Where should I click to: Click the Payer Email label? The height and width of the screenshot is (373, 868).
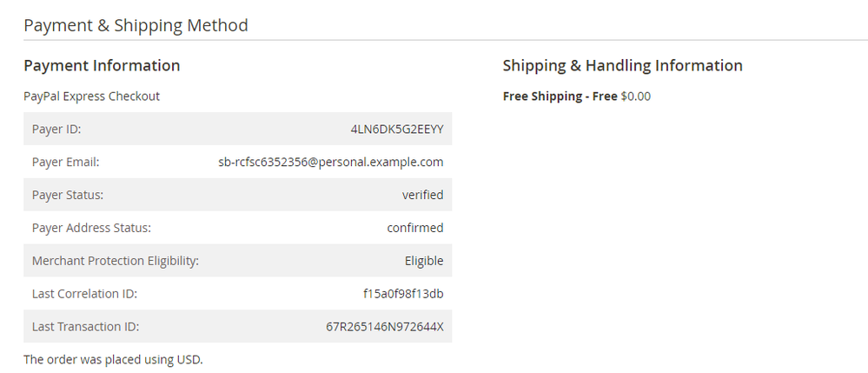click(x=66, y=162)
